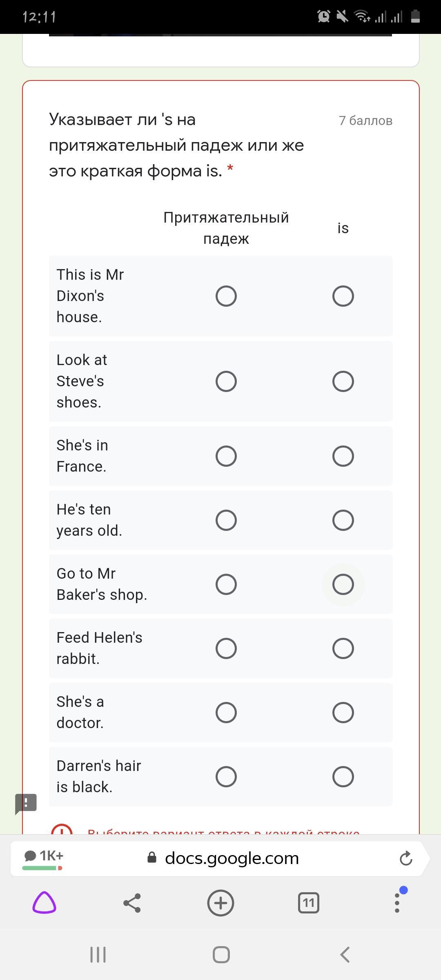Open a new tab with plus icon
The height and width of the screenshot is (980, 441).
click(x=220, y=903)
